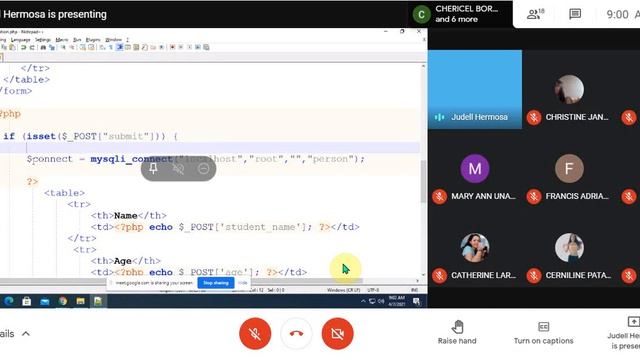Click Synchronize Vertical Scrolling toolbar icon
The width and height of the screenshot is (640, 360).
(x=83, y=47)
